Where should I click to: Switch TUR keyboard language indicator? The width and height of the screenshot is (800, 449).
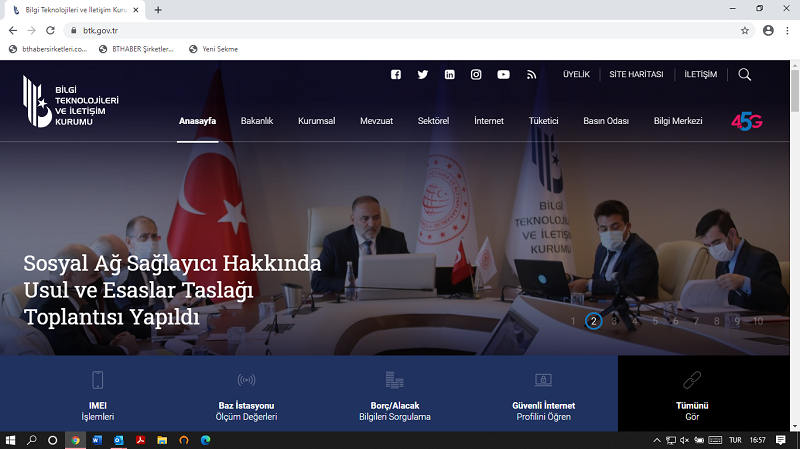[x=735, y=440]
